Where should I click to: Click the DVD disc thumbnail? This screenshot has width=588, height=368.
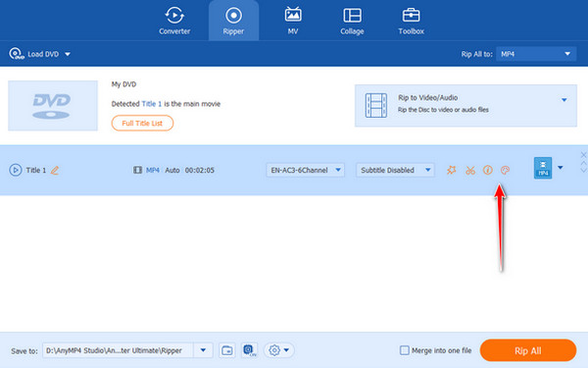coord(53,106)
